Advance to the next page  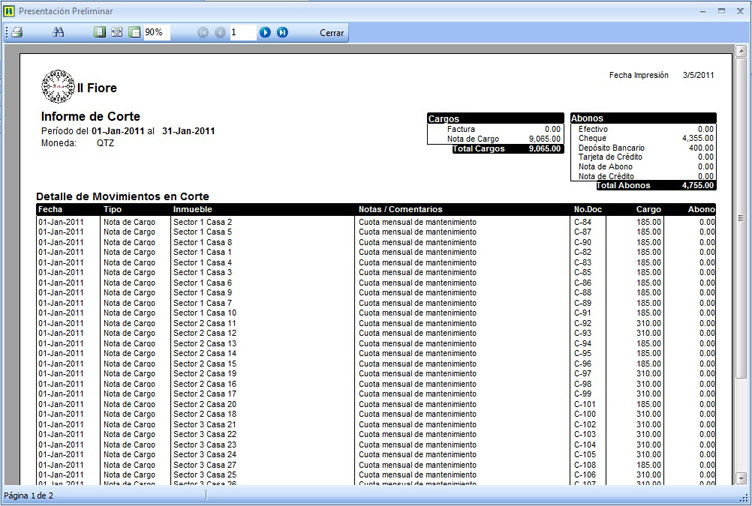[x=265, y=32]
